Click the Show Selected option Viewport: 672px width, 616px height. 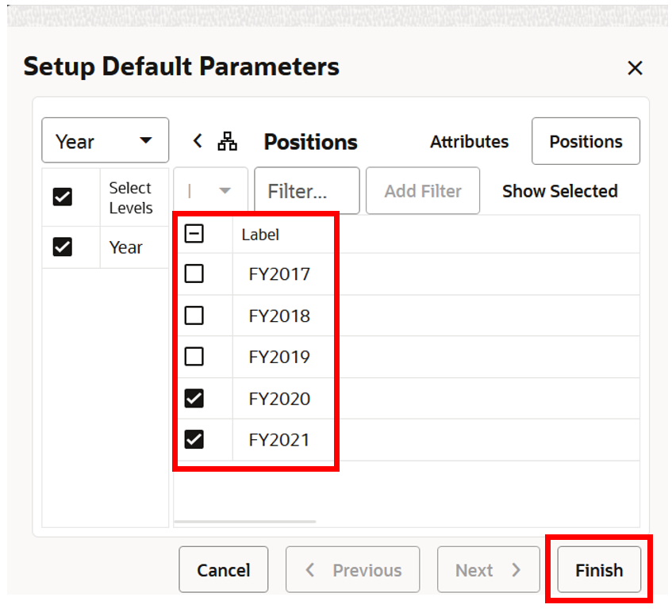coord(559,191)
